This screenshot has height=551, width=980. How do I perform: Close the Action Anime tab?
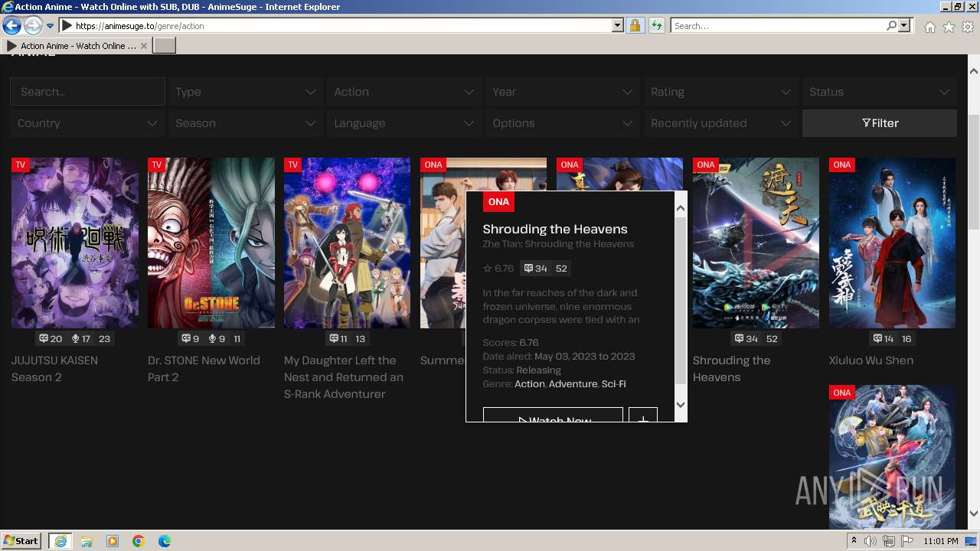point(144,46)
